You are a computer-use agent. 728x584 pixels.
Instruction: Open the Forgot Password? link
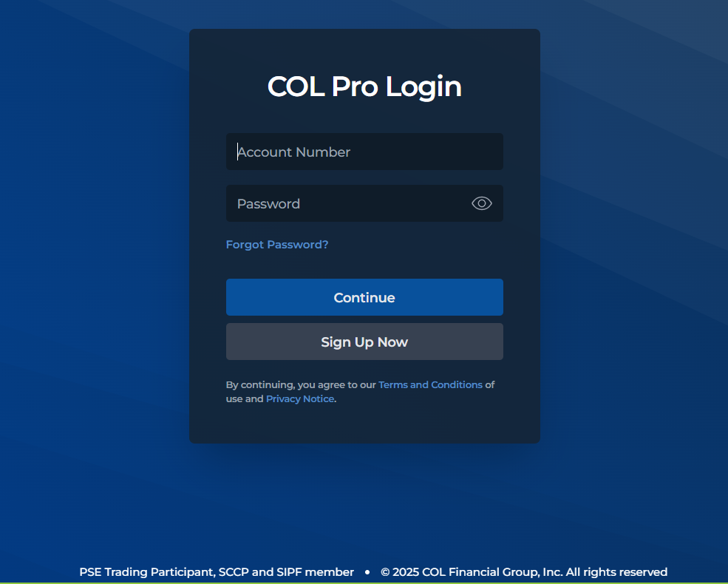277,245
